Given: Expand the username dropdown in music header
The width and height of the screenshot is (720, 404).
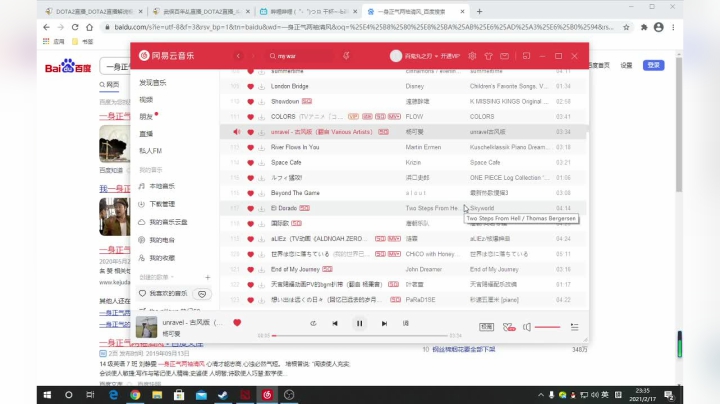Looking at the screenshot, I should pyautogui.click(x=436, y=56).
